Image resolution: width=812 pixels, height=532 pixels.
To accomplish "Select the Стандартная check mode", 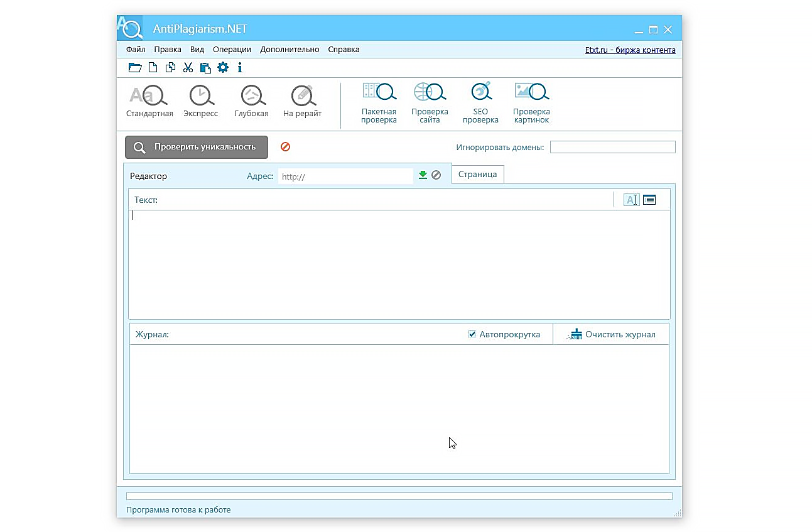I will click(149, 101).
